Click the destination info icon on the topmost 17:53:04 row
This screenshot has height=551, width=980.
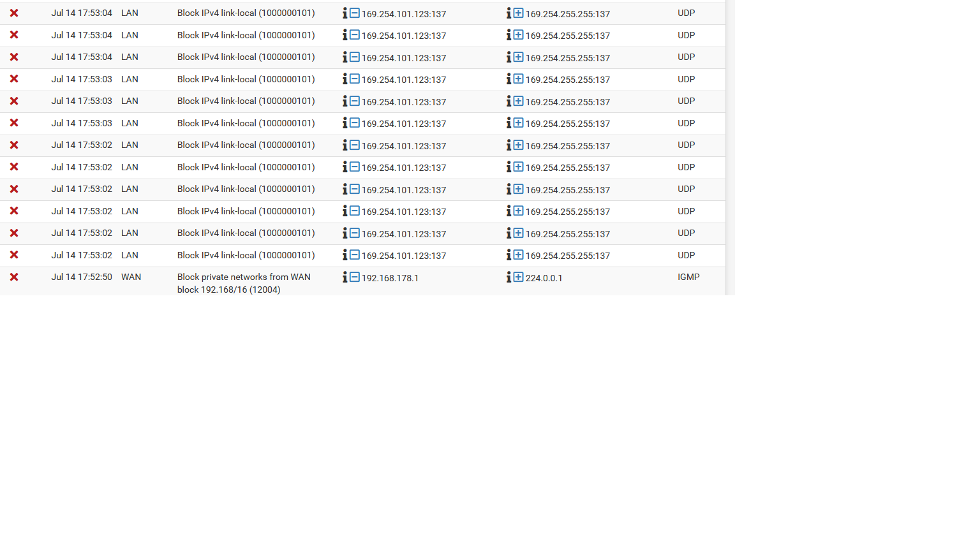(509, 13)
